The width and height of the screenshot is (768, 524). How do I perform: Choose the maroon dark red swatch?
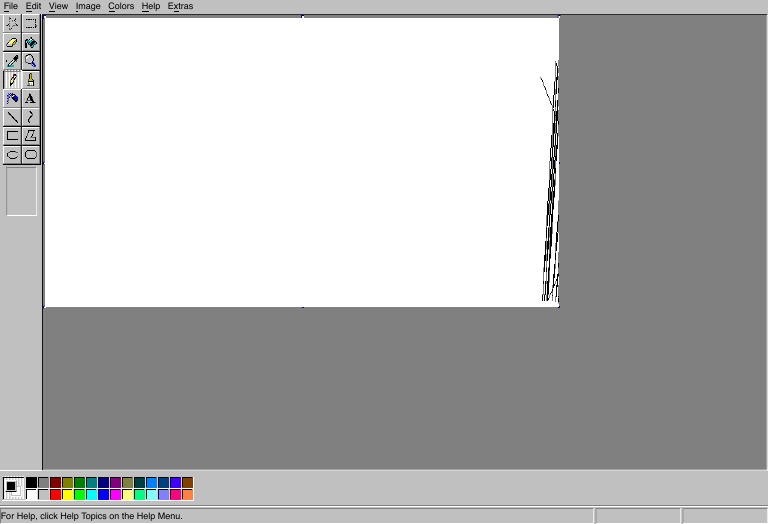point(55,483)
